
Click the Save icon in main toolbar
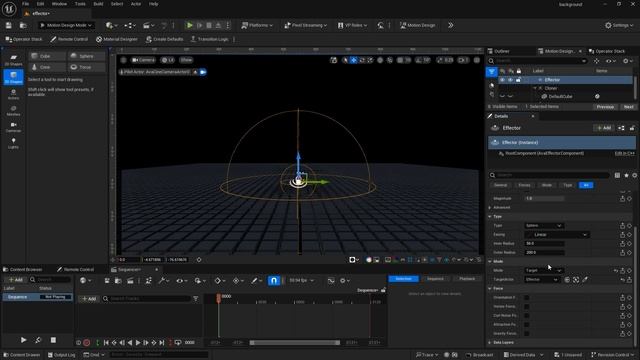click(x=9, y=25)
